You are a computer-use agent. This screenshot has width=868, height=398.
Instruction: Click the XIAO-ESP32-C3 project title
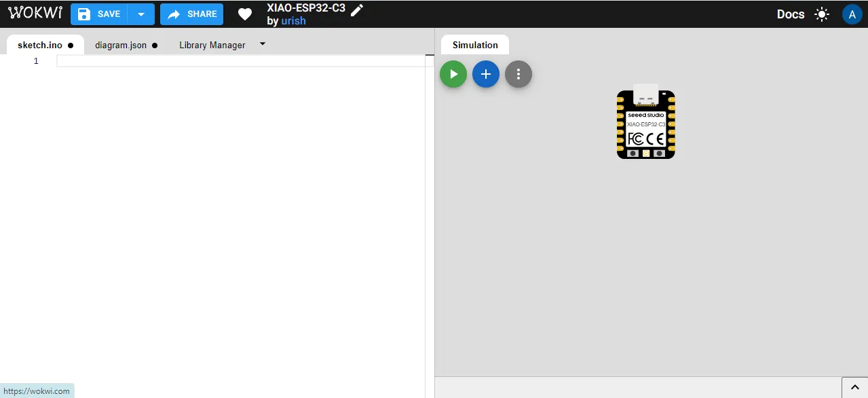(x=306, y=8)
